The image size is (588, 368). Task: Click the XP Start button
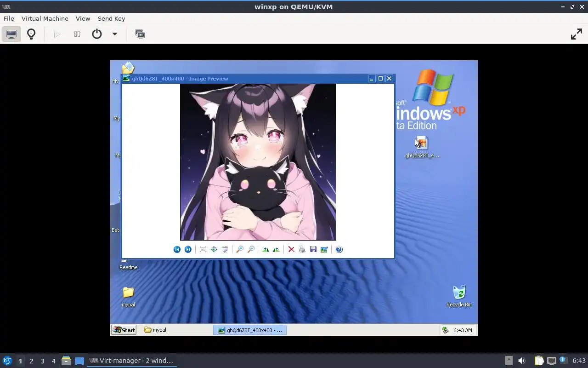pyautogui.click(x=124, y=330)
